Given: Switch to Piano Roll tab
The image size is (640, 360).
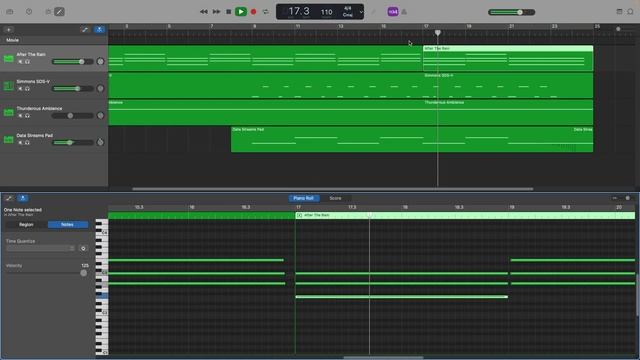Looking at the screenshot, I should [304, 198].
